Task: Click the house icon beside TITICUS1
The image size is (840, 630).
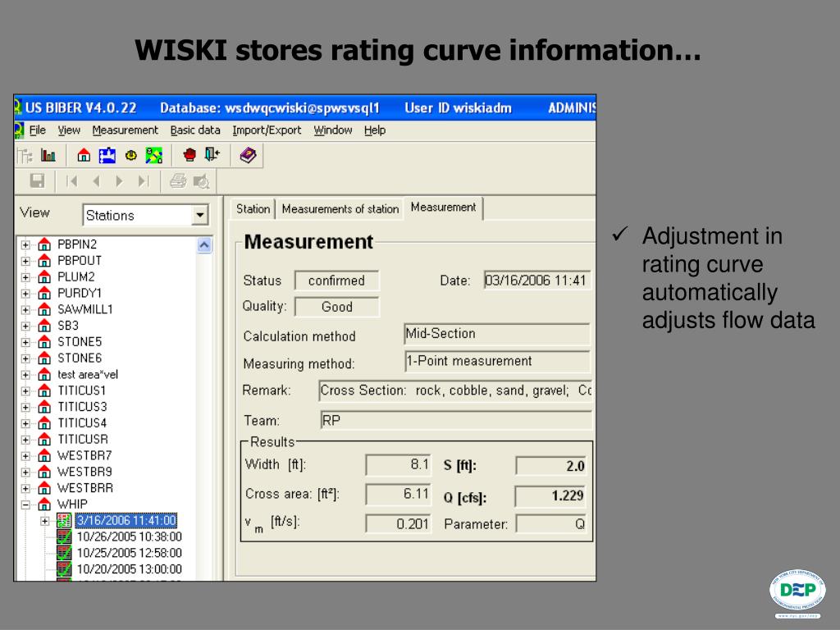Action: (x=44, y=391)
